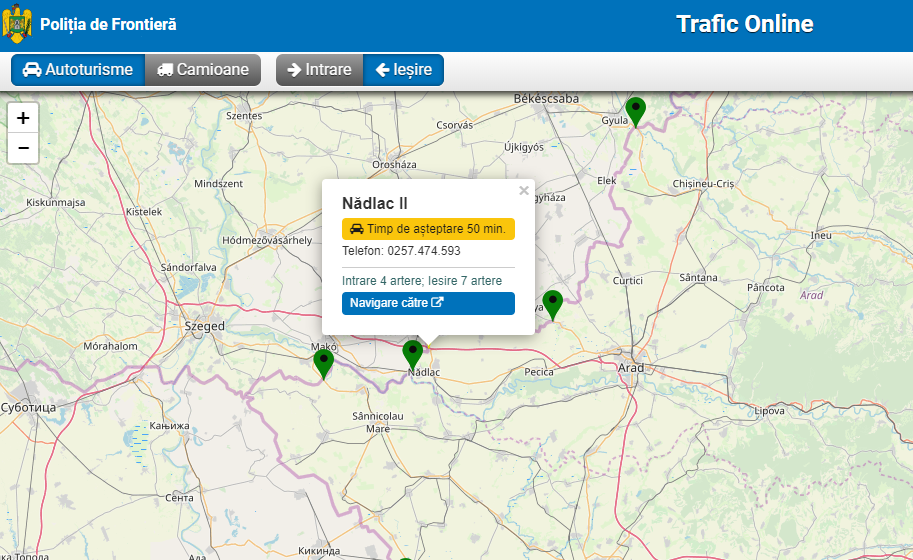Image resolution: width=913 pixels, height=560 pixels.
Task: Click the green marker at Nădlac
Action: coord(412,353)
